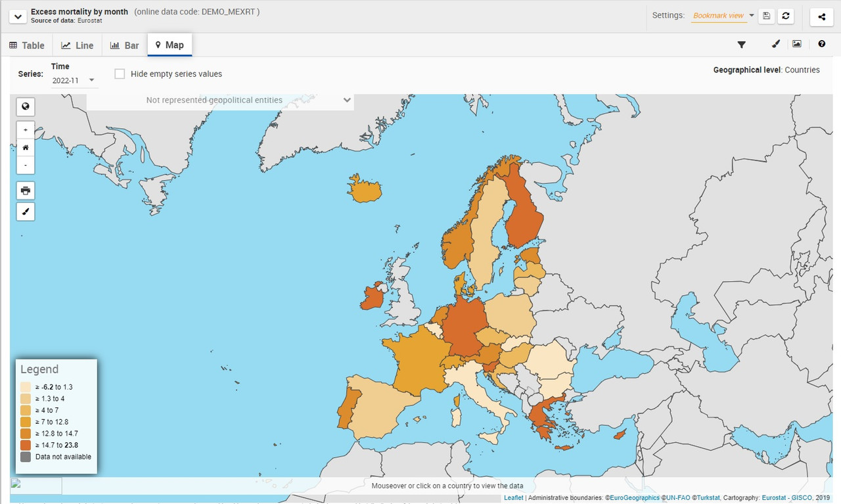Click Ireland on the map
The image size is (841, 504).
pos(371,297)
